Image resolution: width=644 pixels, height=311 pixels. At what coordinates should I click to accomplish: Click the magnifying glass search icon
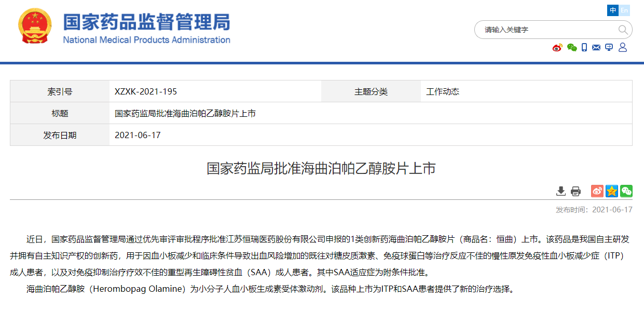point(623,30)
